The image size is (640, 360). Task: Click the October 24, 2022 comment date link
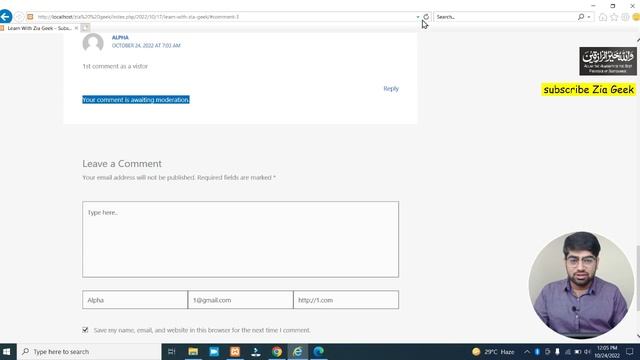(146, 45)
